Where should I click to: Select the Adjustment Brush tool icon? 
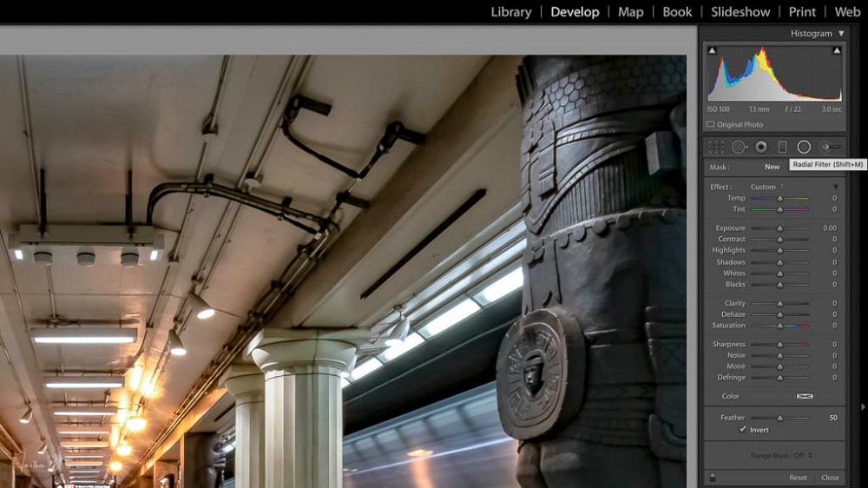pyautogui.click(x=831, y=147)
